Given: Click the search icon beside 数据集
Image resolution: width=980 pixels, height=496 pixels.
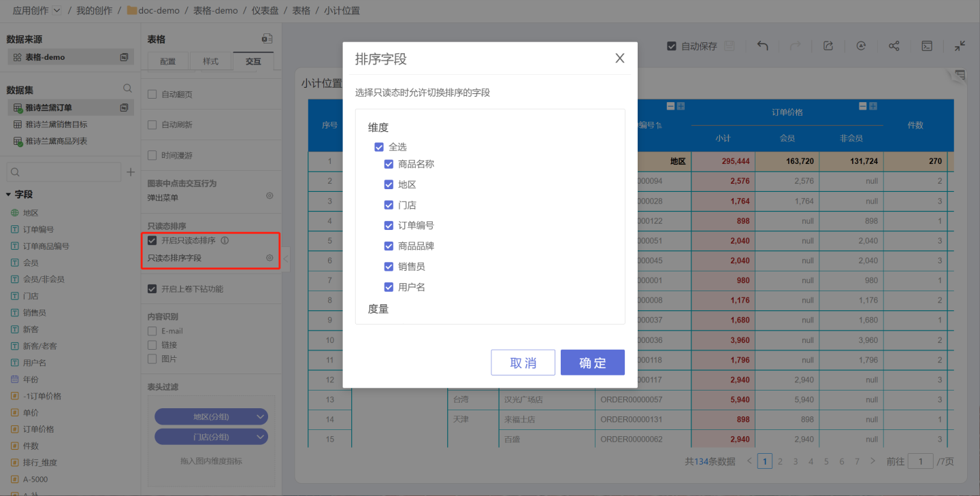Looking at the screenshot, I should 127,88.
